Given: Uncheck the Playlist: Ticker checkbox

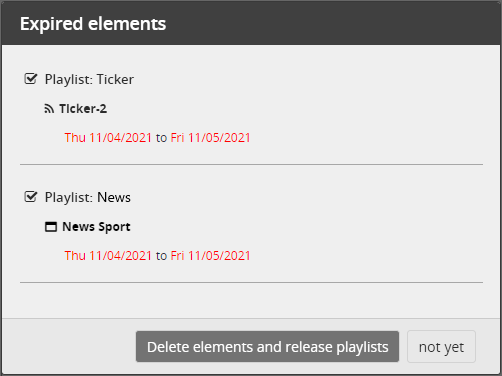Looking at the screenshot, I should (31, 79).
